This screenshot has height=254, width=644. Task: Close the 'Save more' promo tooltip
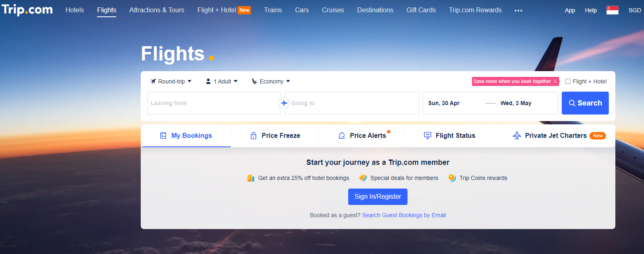[555, 81]
